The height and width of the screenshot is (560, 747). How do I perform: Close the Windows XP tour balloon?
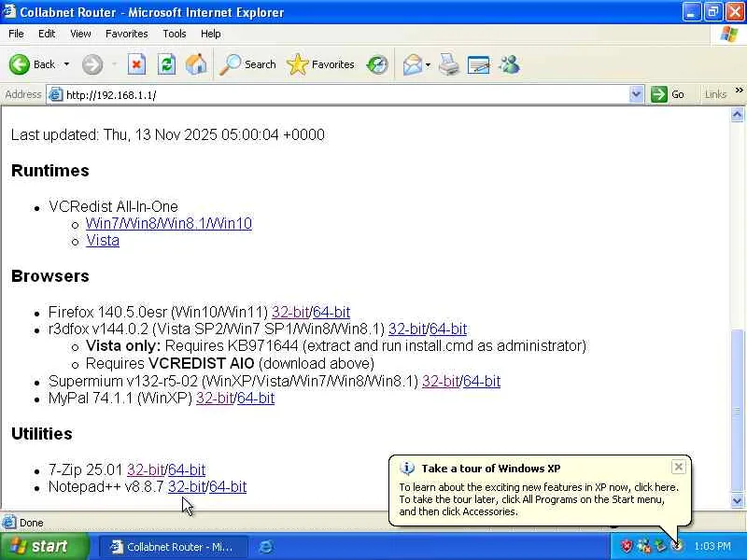click(x=679, y=467)
